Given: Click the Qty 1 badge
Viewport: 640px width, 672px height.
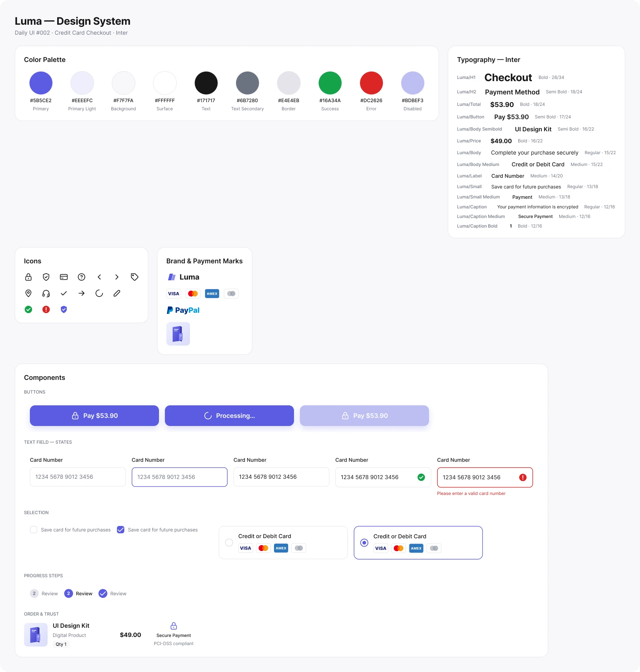Looking at the screenshot, I should 61,644.
